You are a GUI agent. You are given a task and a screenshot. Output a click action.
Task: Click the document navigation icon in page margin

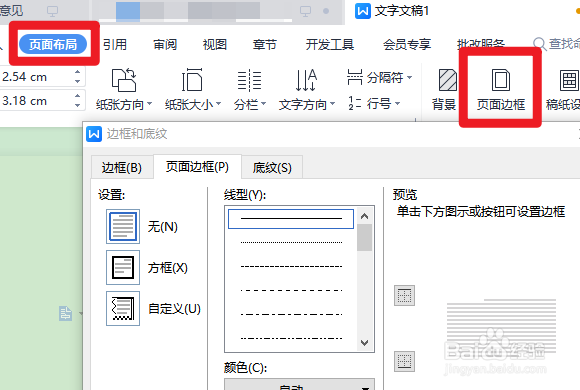tap(65, 313)
